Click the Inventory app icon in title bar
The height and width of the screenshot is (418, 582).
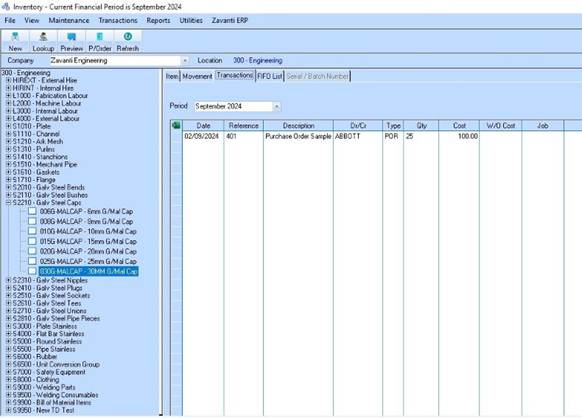coord(6,7)
